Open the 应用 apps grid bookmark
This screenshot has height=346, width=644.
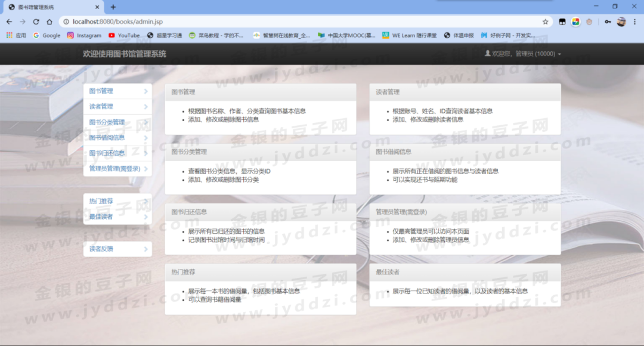[x=17, y=35]
